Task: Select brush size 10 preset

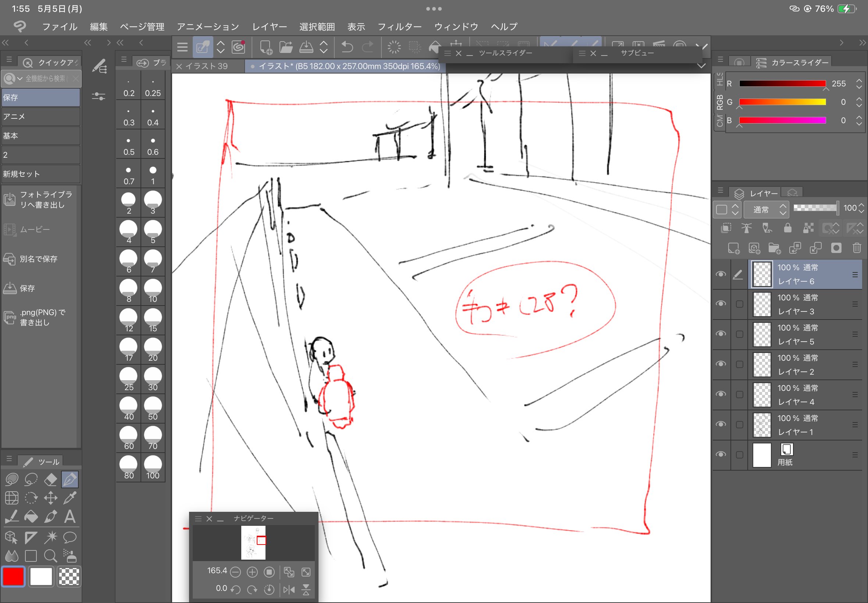Action: pyautogui.click(x=153, y=291)
